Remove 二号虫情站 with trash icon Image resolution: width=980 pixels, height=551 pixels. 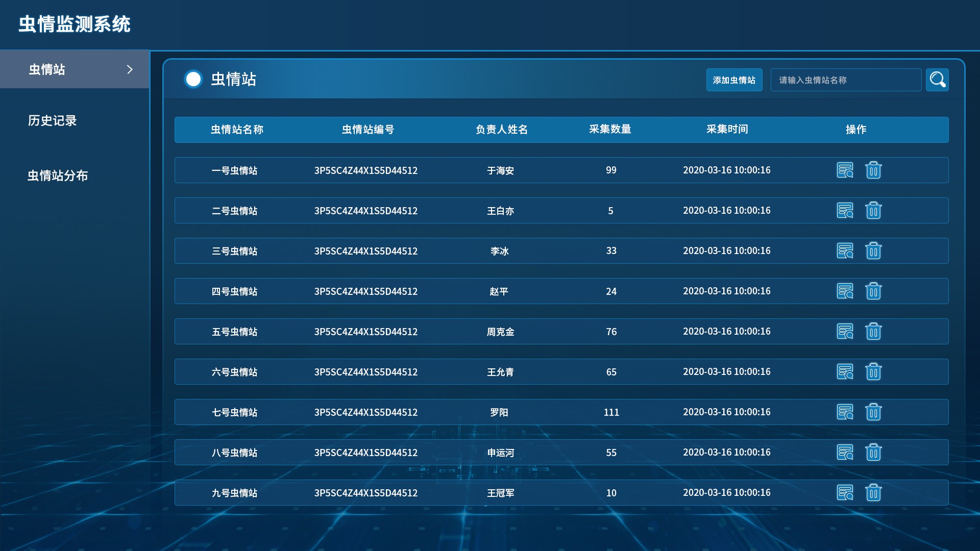873,210
